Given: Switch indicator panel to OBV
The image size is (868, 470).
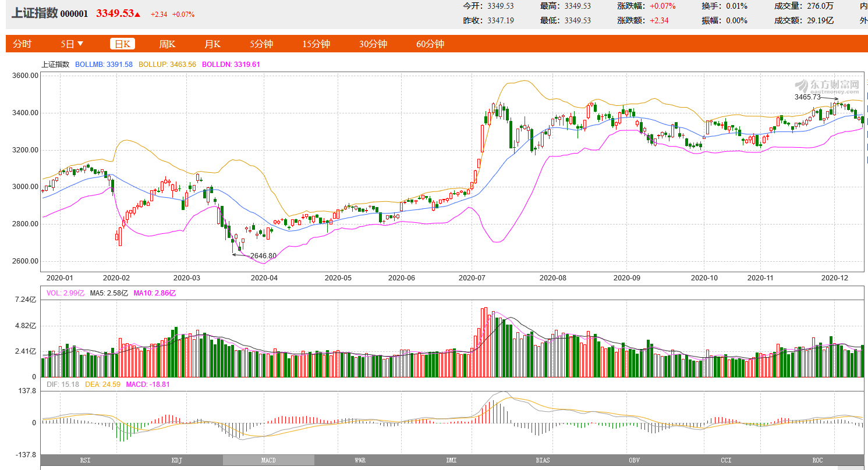Looking at the screenshot, I should click(634, 460).
